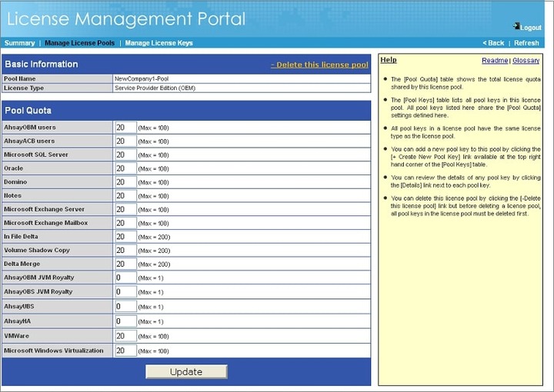Open the Summary tab

point(19,43)
